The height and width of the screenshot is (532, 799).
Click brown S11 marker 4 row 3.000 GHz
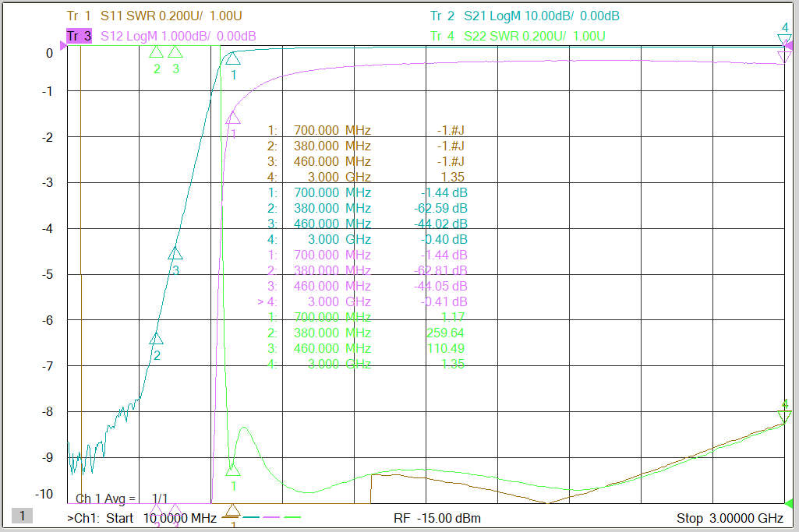coord(366,177)
